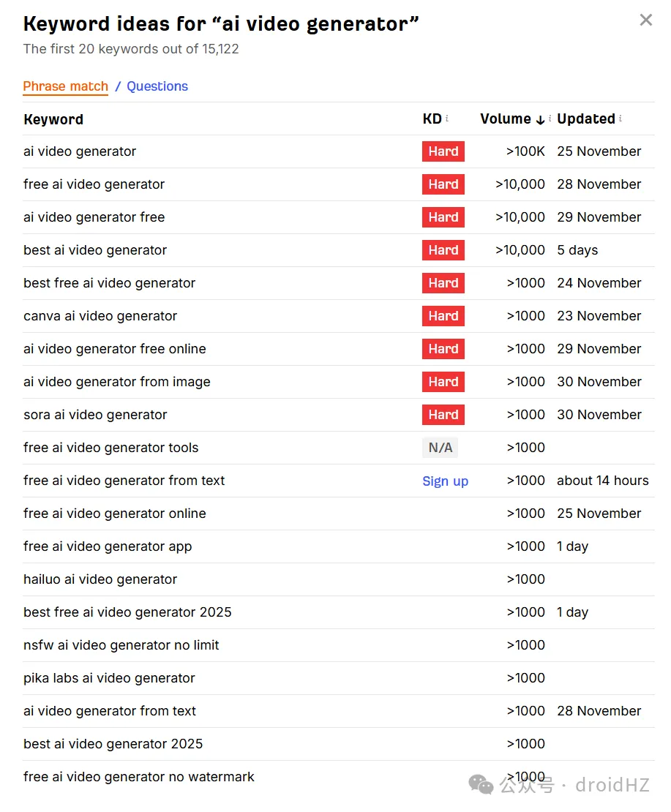671x812 pixels.
Task: Click the Hard badge for 'free ai video generator'
Action: (x=443, y=184)
